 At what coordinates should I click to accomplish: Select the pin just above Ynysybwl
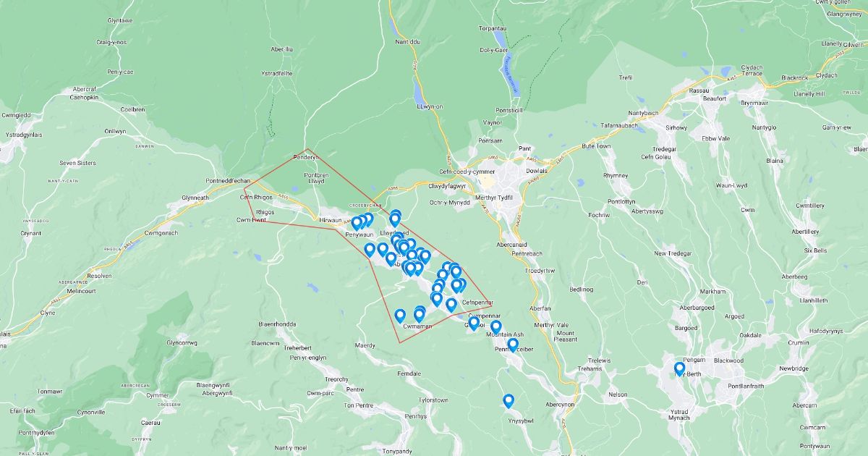[x=509, y=401]
